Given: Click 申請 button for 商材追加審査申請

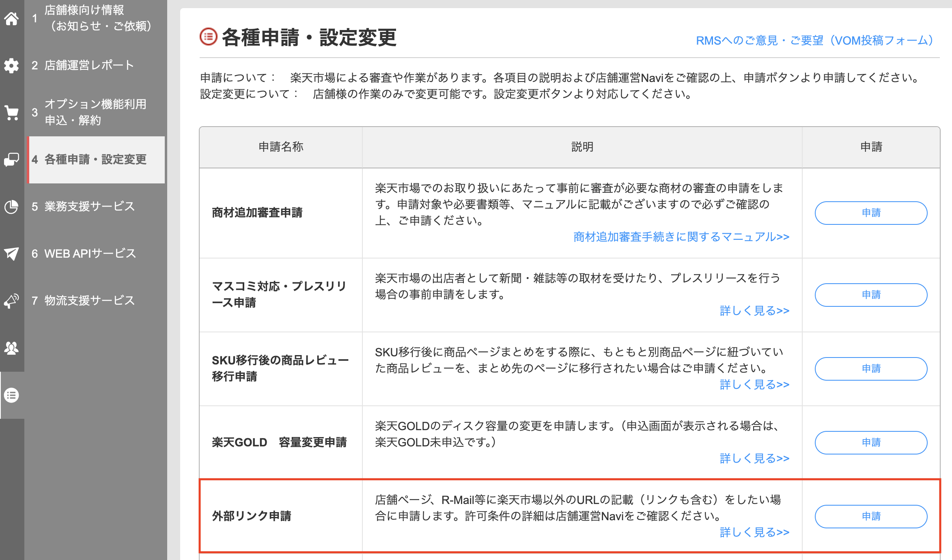Looking at the screenshot, I should [x=871, y=213].
